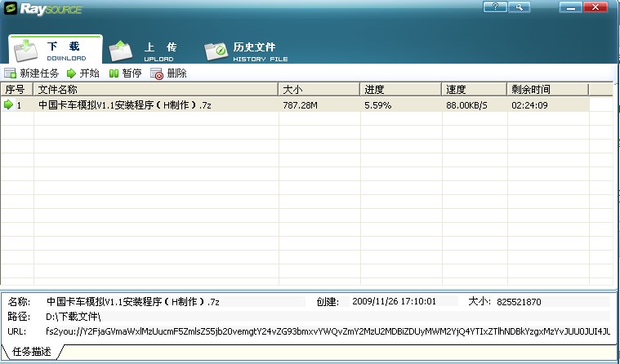The image size is (620, 364).
Task: Click the history file folder icon
Action: [x=216, y=51]
